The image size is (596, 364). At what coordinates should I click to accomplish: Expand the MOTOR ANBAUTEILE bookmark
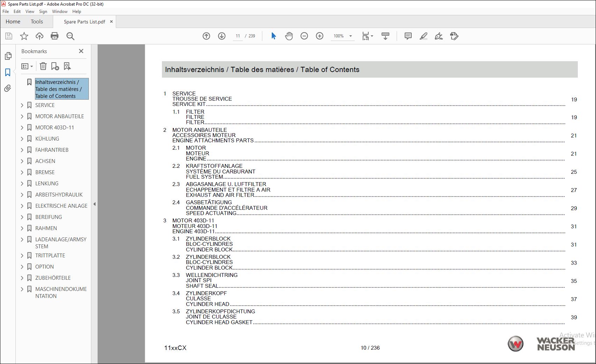(x=22, y=116)
